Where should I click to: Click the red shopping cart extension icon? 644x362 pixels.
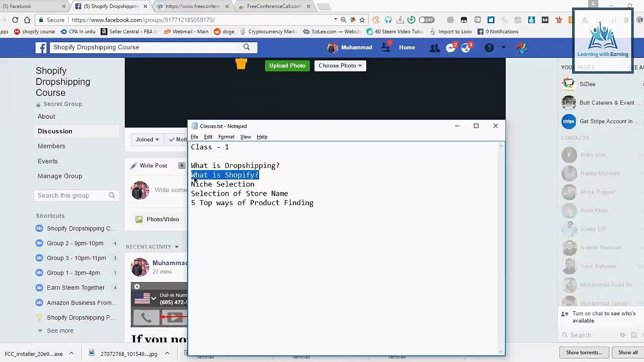coord(558,20)
